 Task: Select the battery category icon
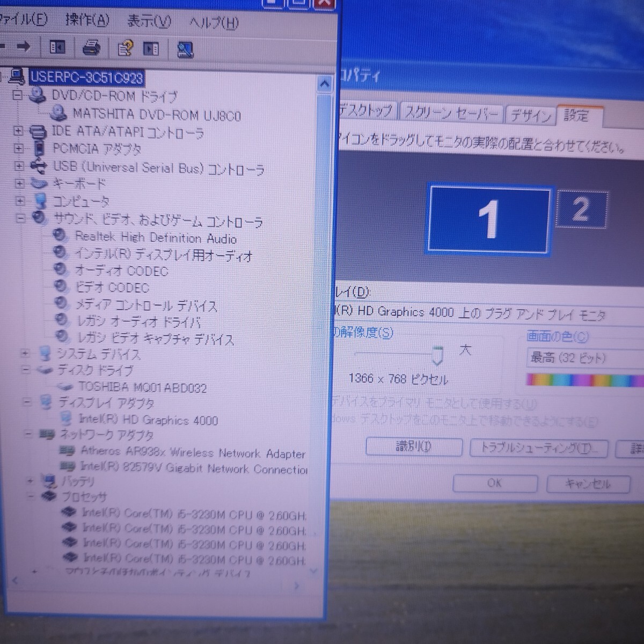click(x=50, y=480)
